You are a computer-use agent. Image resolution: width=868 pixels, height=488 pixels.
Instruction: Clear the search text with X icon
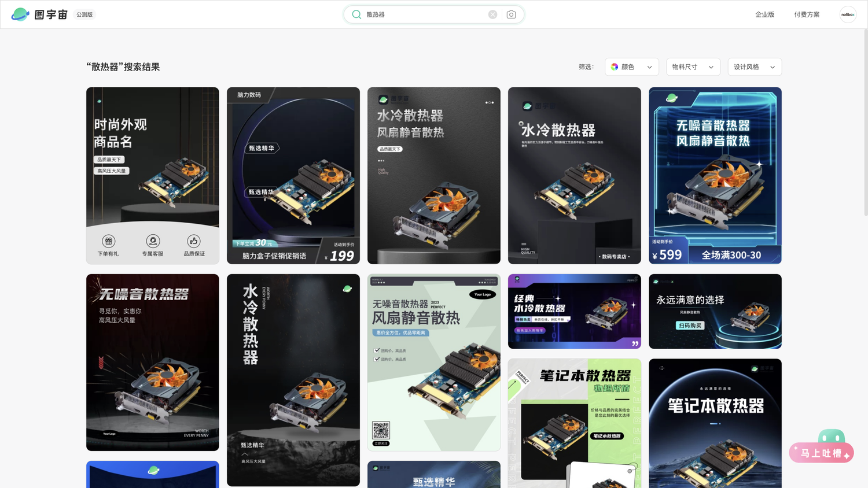click(x=492, y=14)
